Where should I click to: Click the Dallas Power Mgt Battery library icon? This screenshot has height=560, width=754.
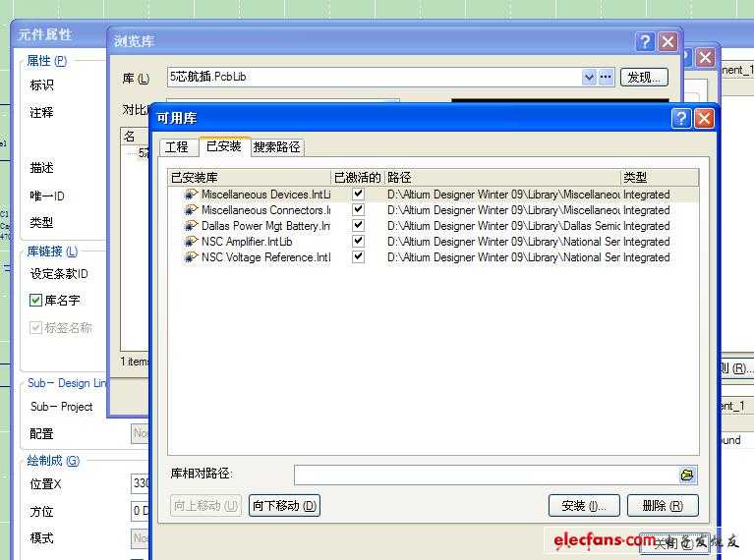[191, 225]
